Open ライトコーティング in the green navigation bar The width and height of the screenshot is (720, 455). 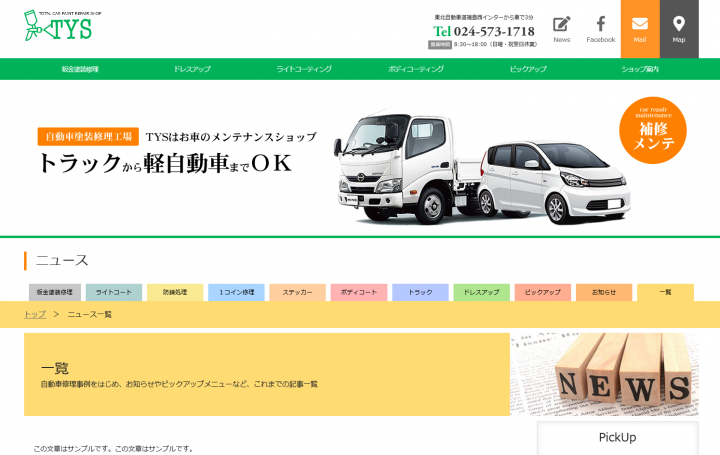click(x=304, y=69)
